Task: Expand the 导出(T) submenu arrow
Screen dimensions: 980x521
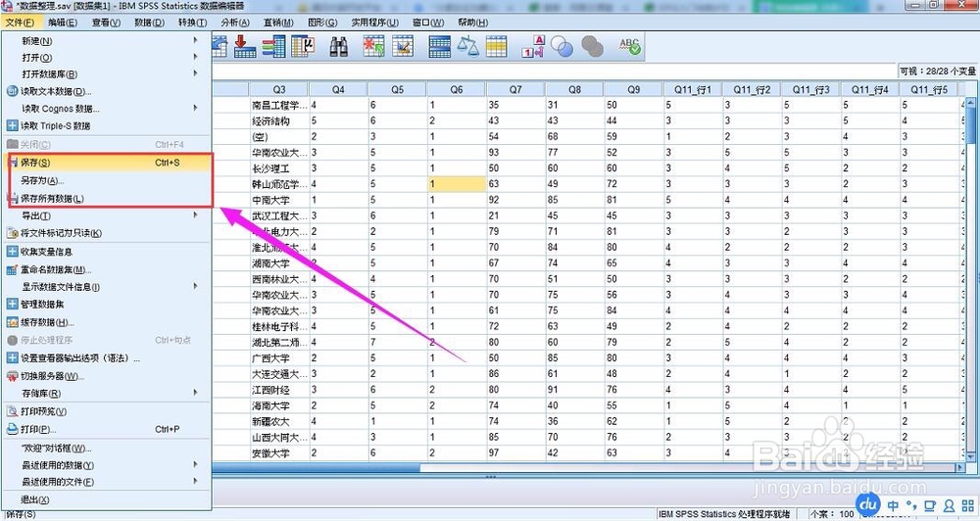Action: pos(196,214)
